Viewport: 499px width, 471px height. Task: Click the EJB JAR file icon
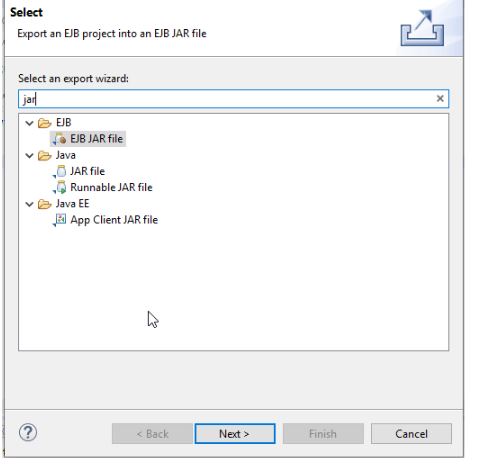pos(60,139)
